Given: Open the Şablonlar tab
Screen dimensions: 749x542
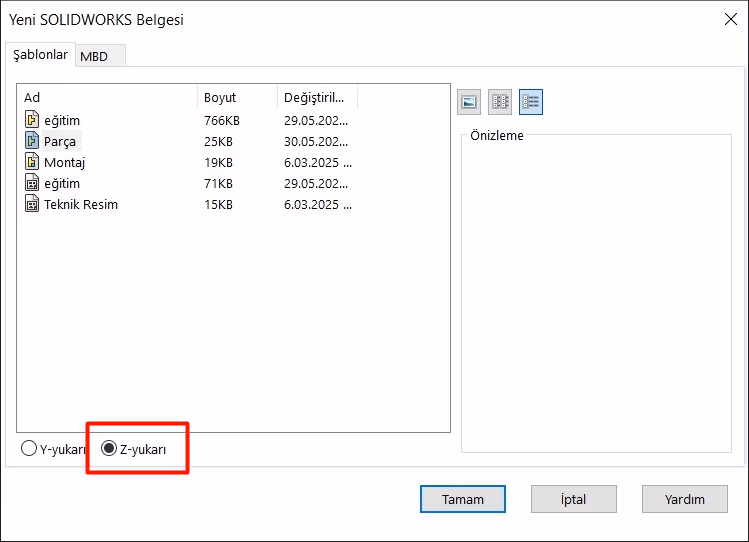Looking at the screenshot, I should 41,54.
